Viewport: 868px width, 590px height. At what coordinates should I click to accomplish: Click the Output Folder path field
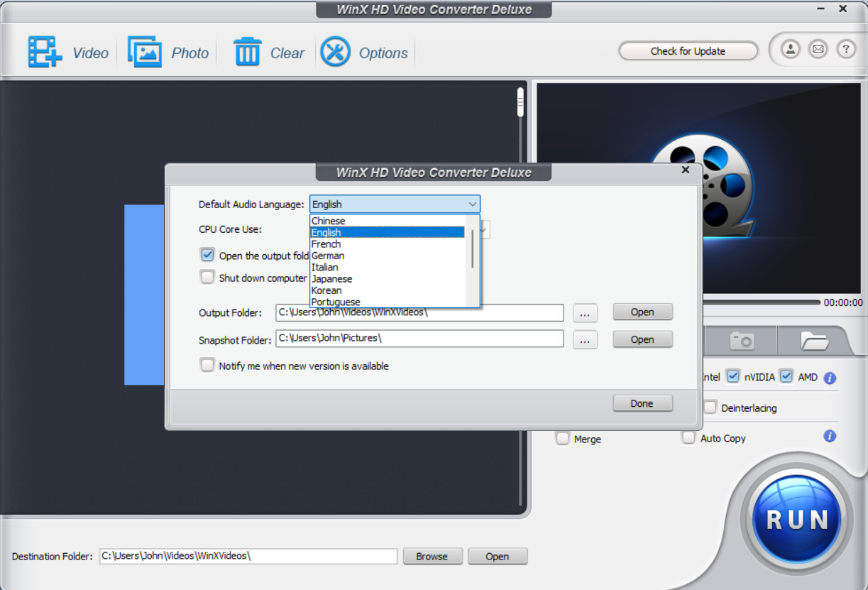pyautogui.click(x=419, y=312)
